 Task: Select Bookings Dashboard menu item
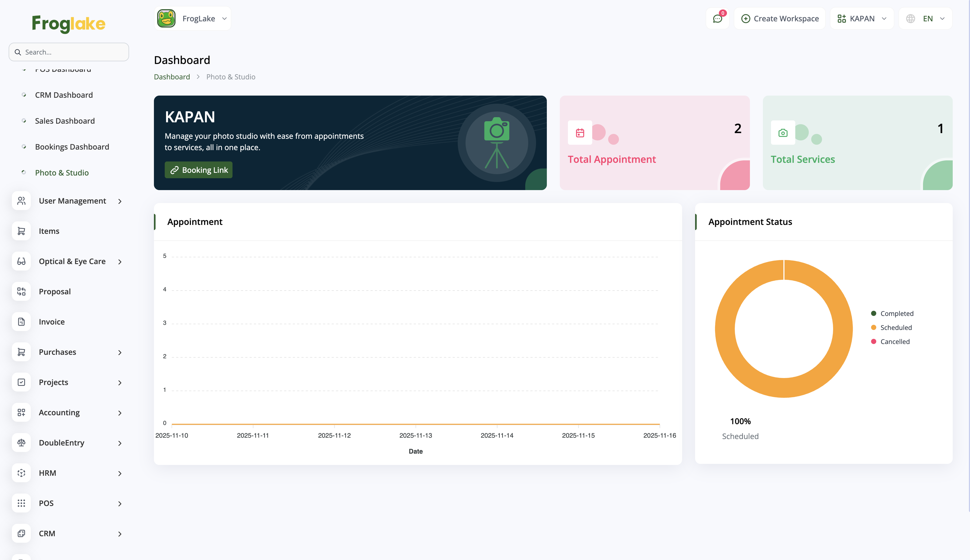coord(72,147)
